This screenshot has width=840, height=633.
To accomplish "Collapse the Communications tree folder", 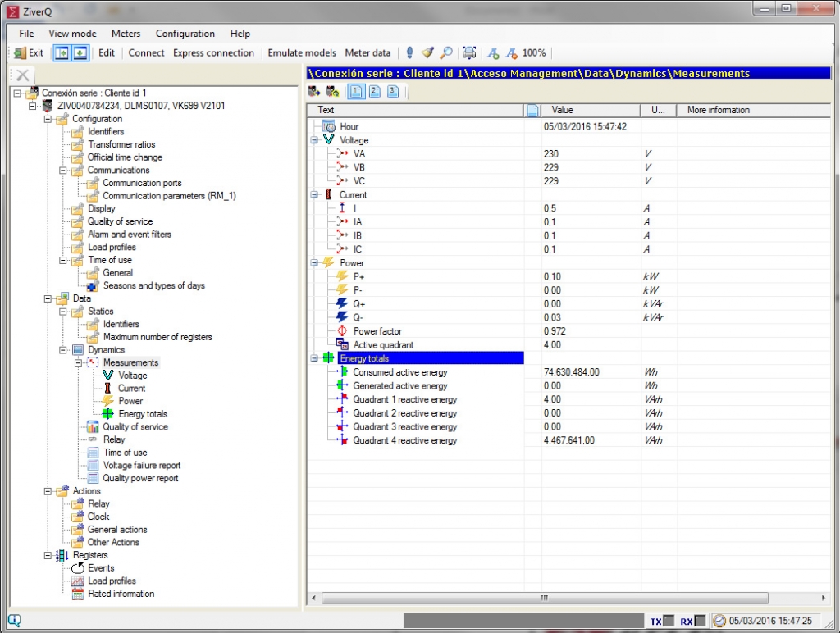I will pyautogui.click(x=62, y=171).
